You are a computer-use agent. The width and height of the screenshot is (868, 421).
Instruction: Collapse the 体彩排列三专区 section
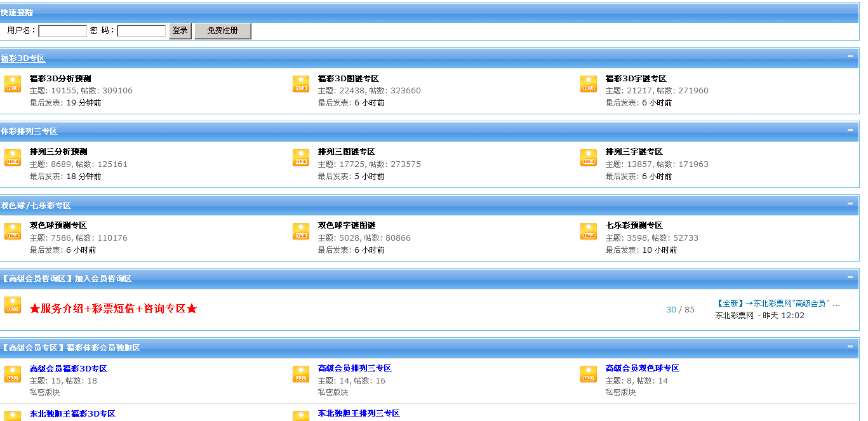click(850, 130)
